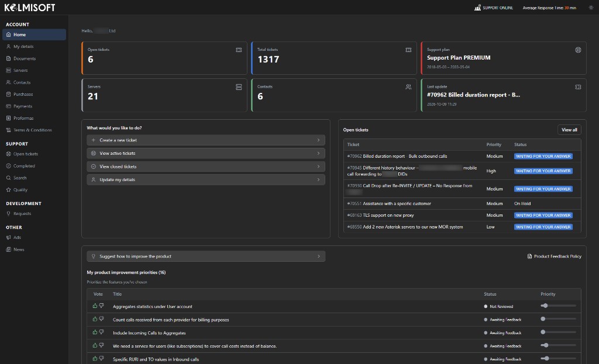This screenshot has width=599, height=364.
Task: Open Purchases in the sidebar
Action: point(34,94)
